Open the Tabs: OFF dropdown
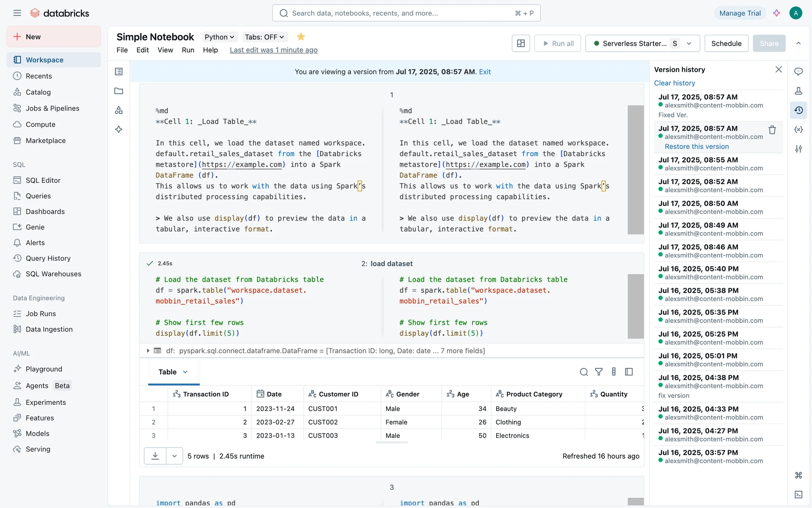 [x=264, y=37]
